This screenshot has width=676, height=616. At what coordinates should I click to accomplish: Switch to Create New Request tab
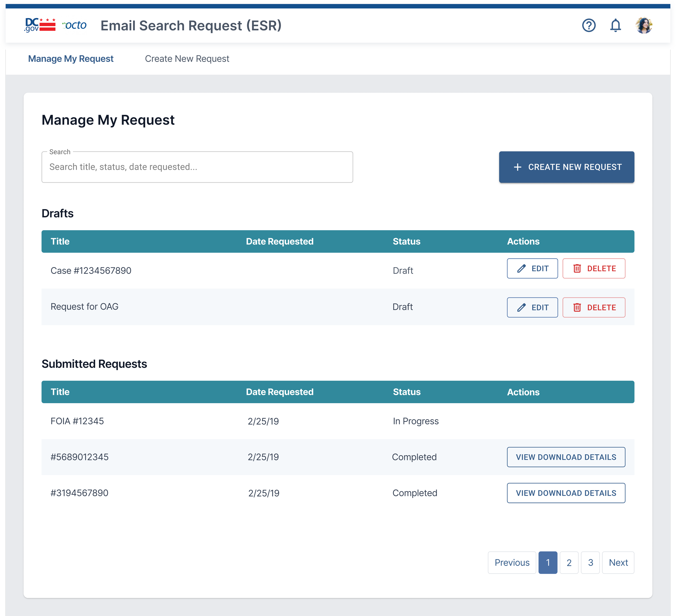187,59
